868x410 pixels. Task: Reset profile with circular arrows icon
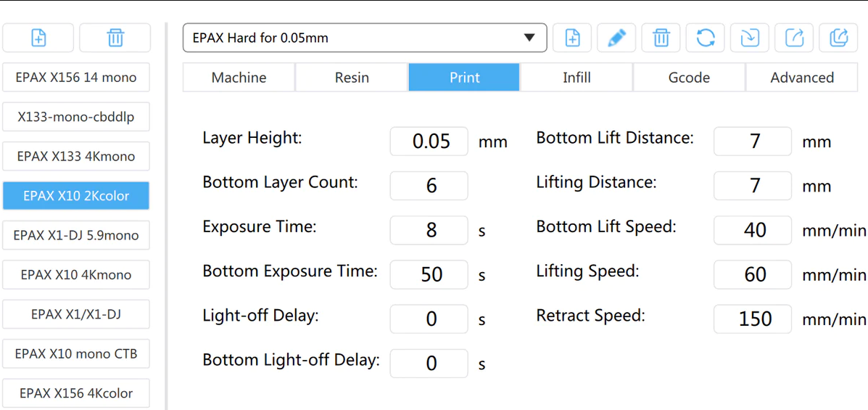click(706, 38)
